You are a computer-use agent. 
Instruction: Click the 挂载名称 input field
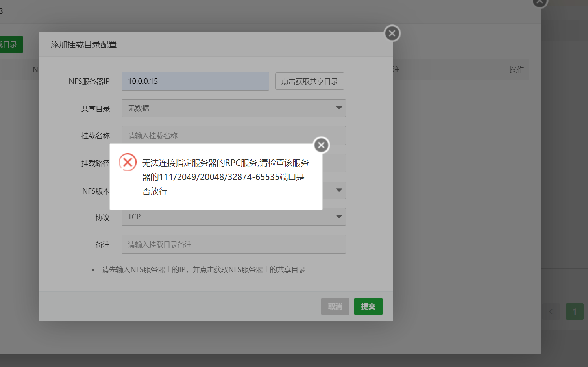click(234, 135)
